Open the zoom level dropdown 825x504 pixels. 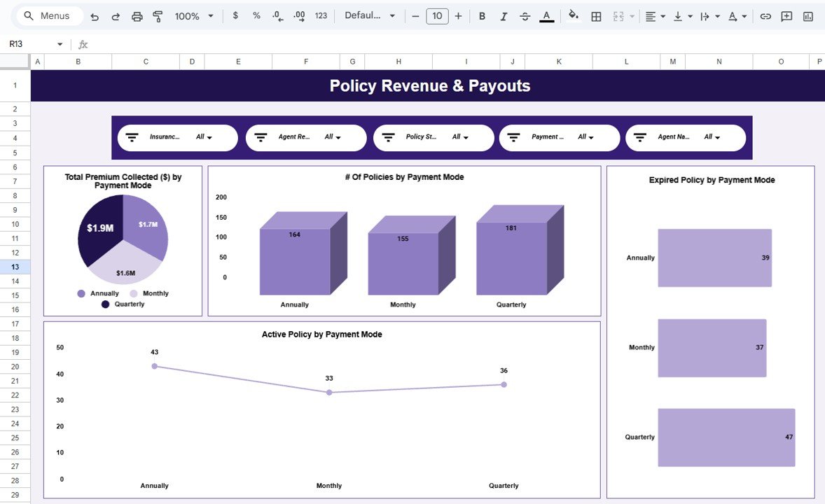[193, 15]
